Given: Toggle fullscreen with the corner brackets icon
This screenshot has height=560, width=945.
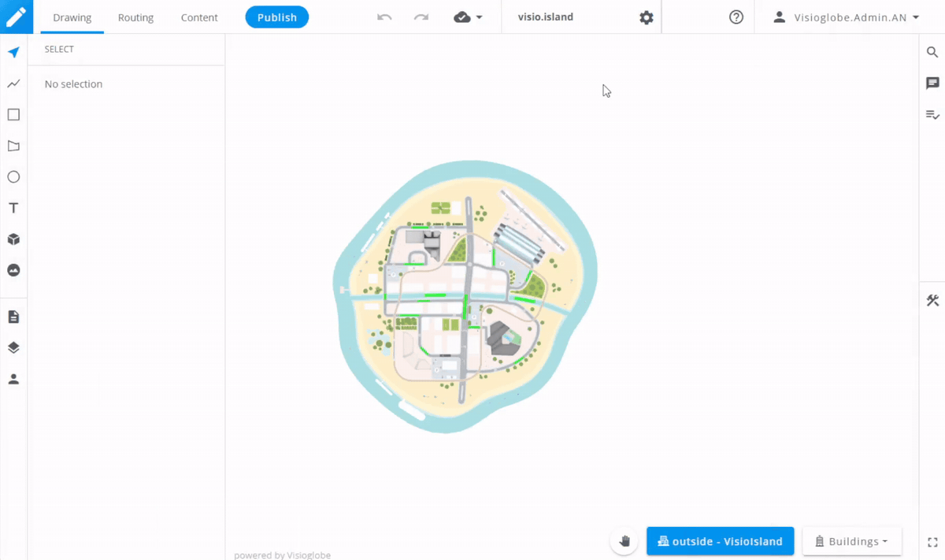Looking at the screenshot, I should [x=932, y=542].
